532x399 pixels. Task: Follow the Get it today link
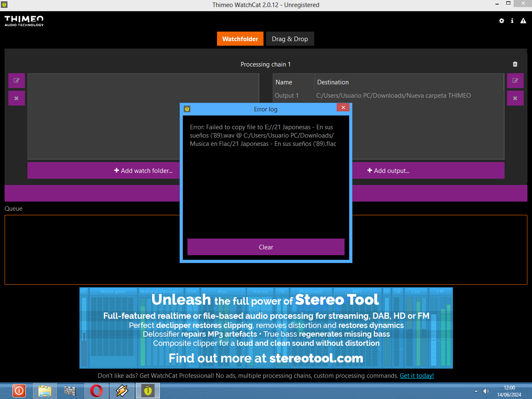coord(417,376)
